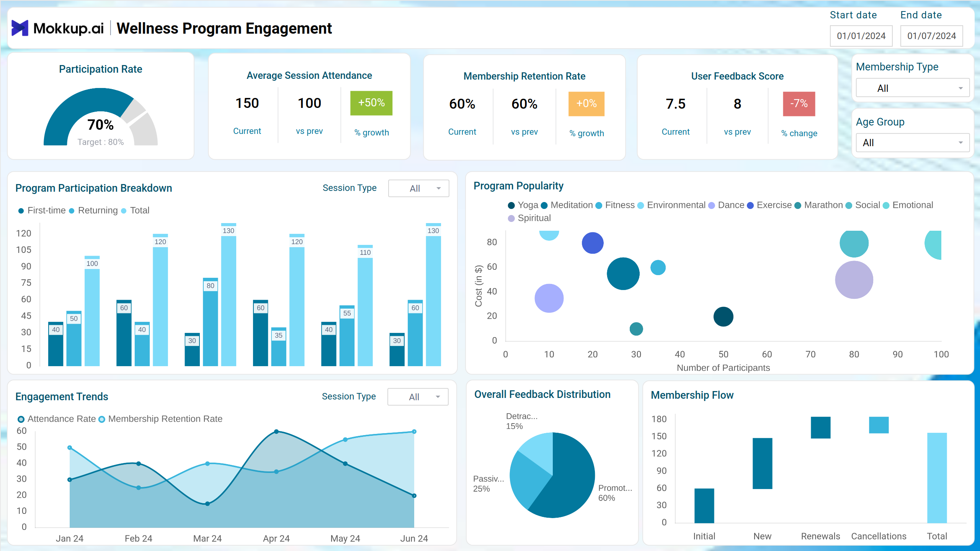Viewport: 980px width, 551px height.
Task: Click the New bar in Membership Flow
Action: (x=763, y=463)
